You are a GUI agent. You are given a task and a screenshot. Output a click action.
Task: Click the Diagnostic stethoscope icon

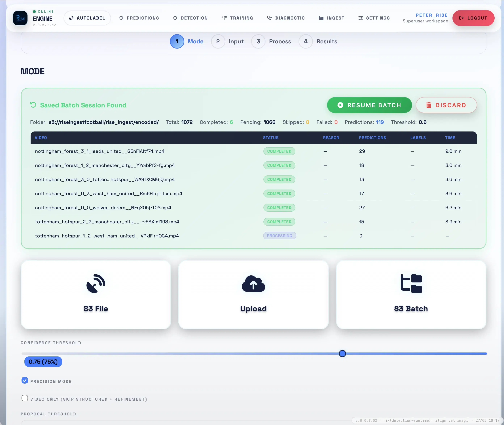coord(270,18)
